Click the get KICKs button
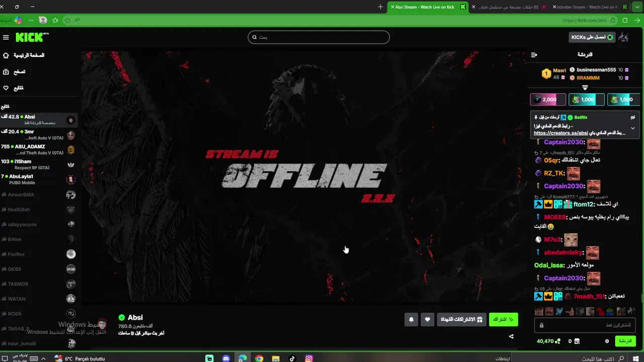 (x=592, y=37)
